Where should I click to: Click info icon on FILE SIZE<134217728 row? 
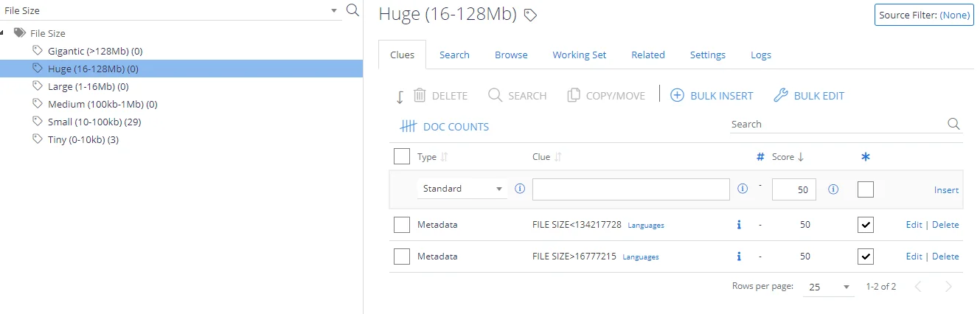pyautogui.click(x=739, y=225)
